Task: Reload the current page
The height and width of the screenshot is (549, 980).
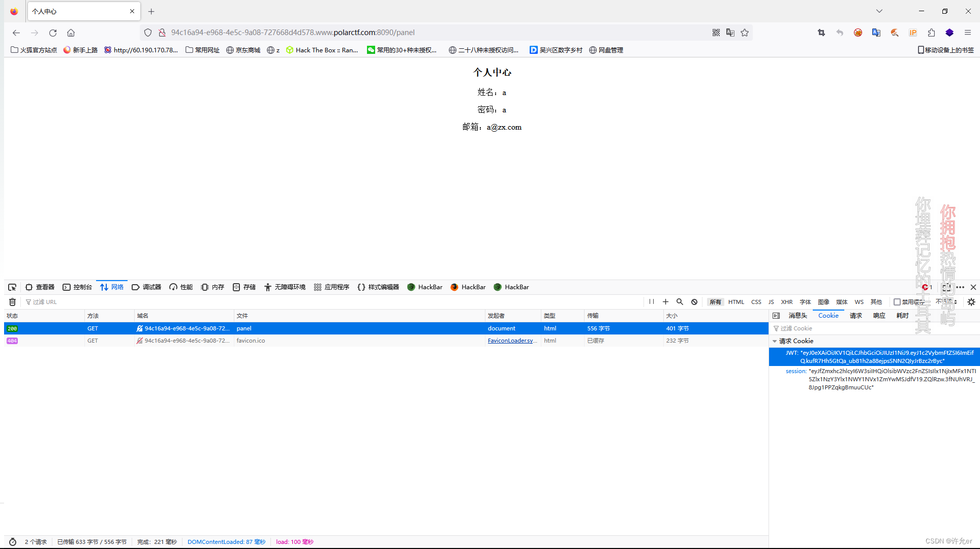Action: coord(53,33)
